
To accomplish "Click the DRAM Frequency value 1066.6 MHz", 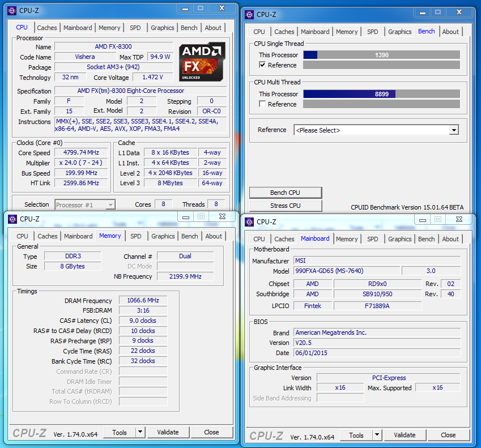I will [143, 300].
